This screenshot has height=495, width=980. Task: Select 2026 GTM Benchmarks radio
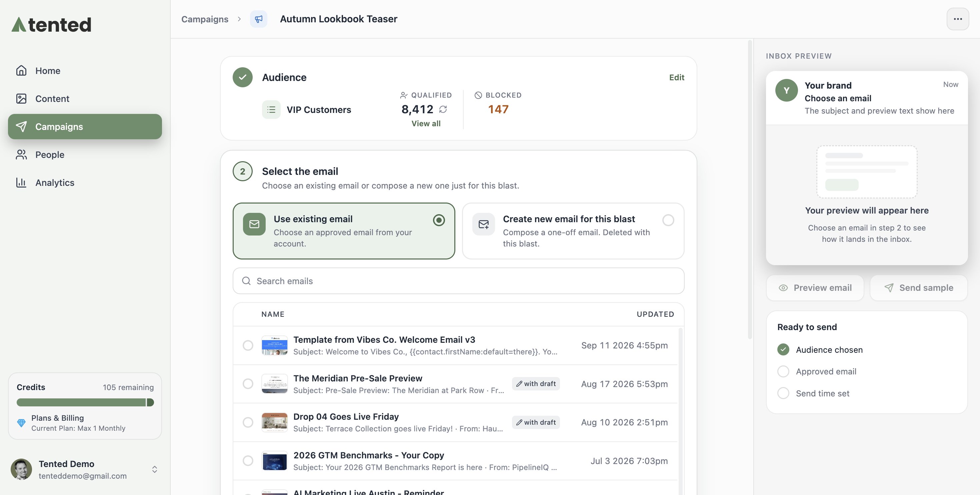(x=248, y=461)
